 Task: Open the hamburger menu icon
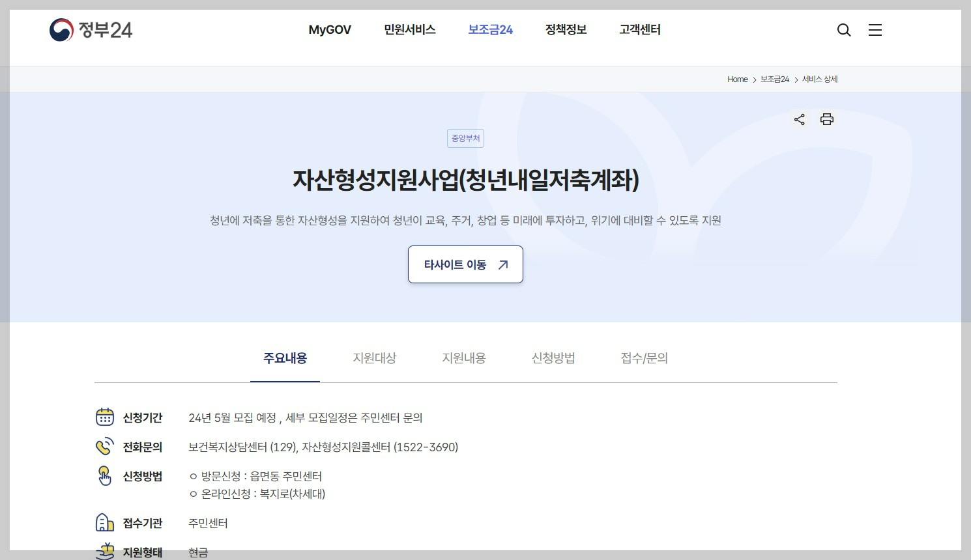[875, 30]
